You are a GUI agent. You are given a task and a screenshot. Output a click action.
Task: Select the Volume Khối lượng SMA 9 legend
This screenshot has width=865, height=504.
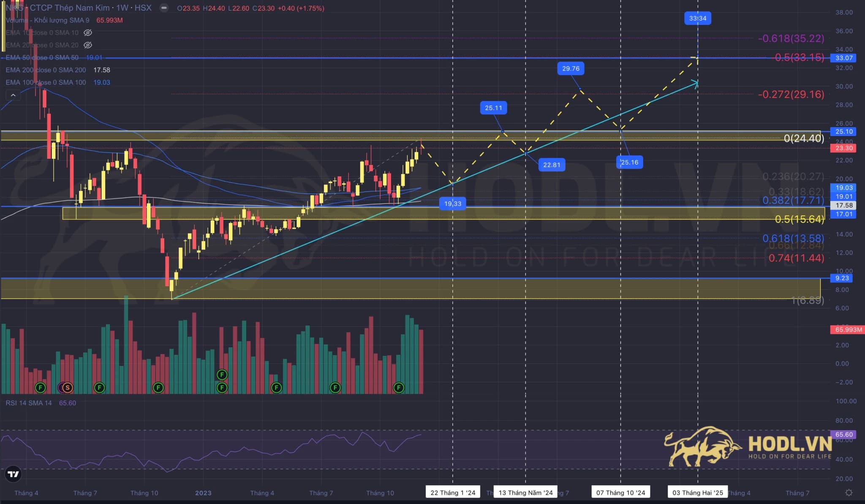coord(47,20)
